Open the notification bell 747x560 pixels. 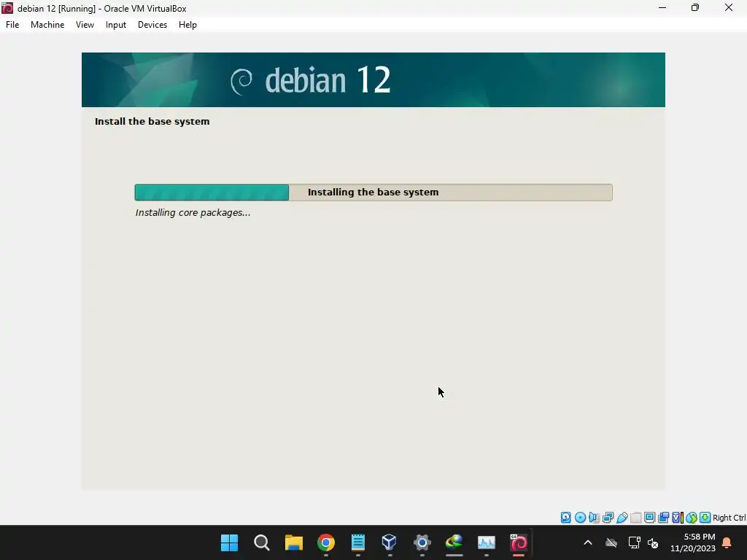[727, 542]
